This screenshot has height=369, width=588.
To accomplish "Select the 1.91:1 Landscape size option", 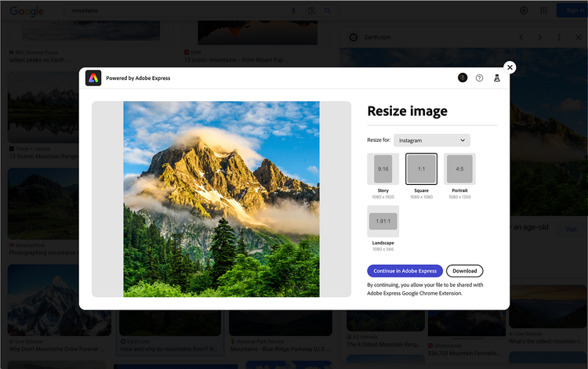I will [383, 221].
